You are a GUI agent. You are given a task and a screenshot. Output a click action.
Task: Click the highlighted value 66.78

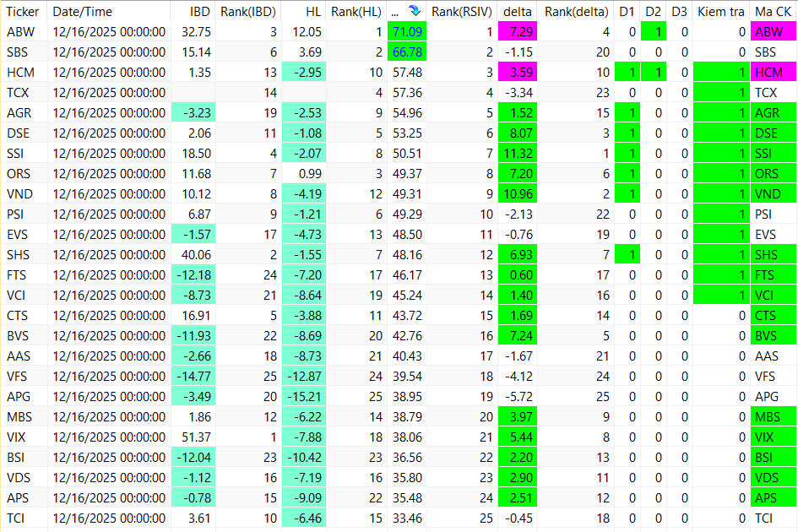tap(407, 52)
